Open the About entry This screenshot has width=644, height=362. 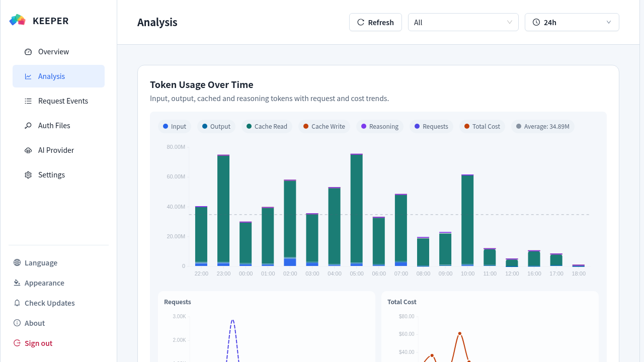pos(58,323)
